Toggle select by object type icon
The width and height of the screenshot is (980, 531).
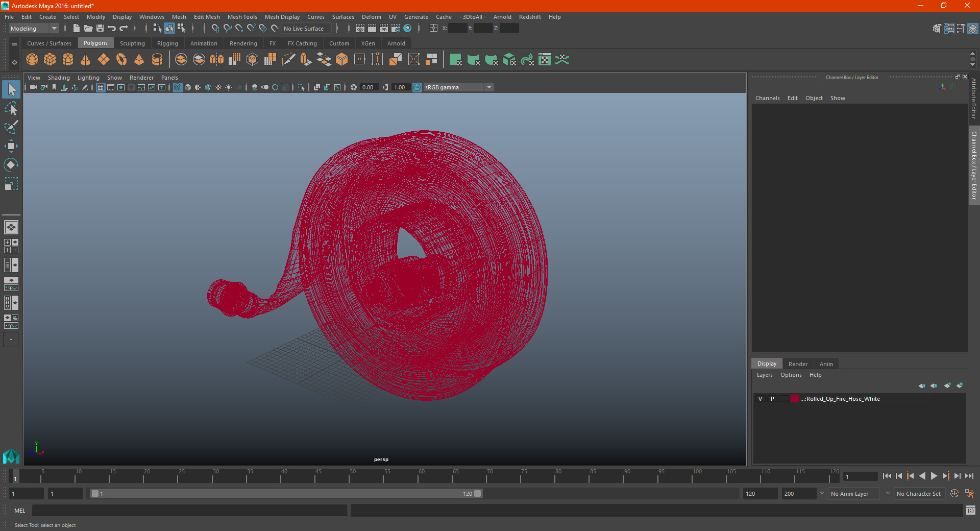coord(169,29)
